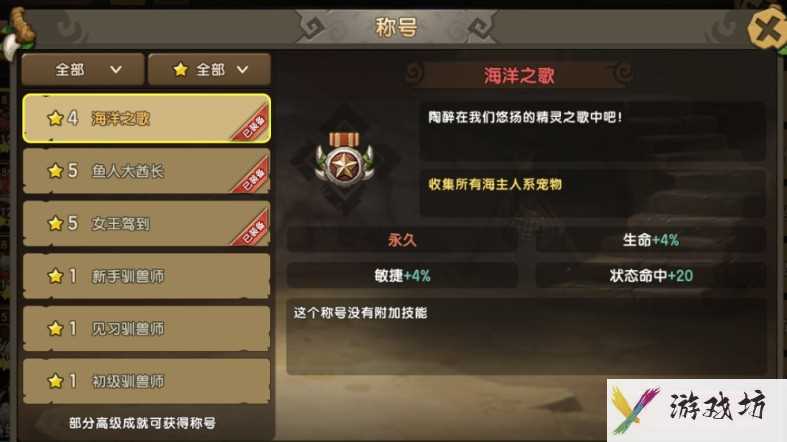Image resolution: width=787 pixels, height=442 pixels.
Task: Click the star icon in the filter dropdown
Action: coord(180,69)
